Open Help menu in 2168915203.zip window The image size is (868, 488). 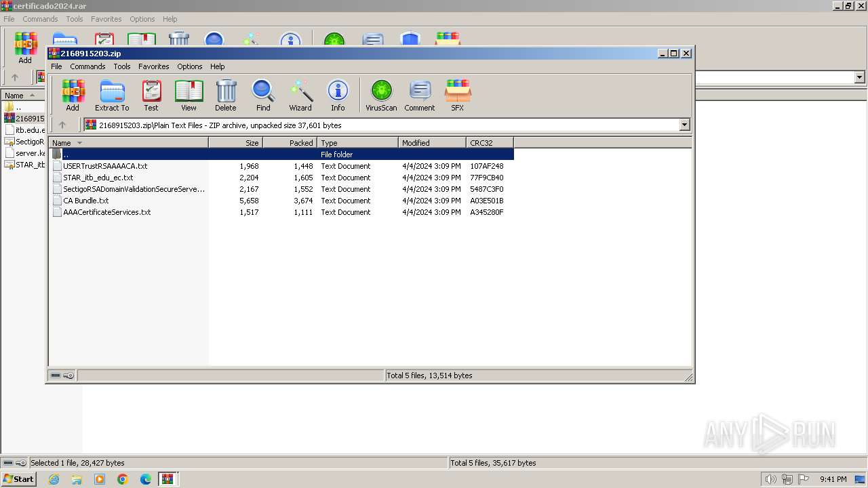point(217,66)
